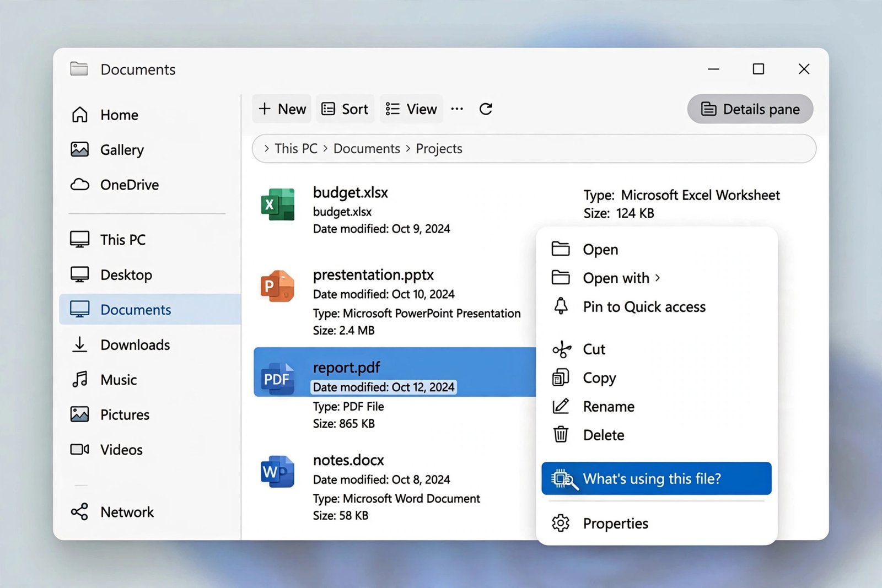Select Copy in the context menu
This screenshot has height=588, width=882.
(657, 378)
